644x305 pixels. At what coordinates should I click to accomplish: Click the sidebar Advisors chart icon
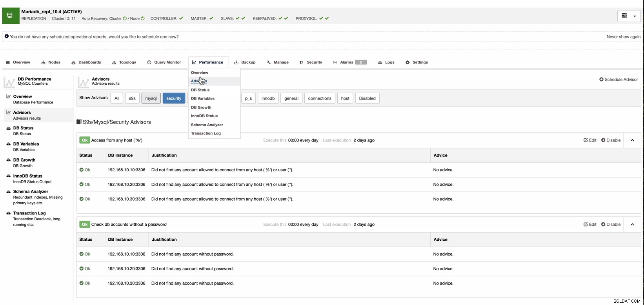click(x=9, y=113)
